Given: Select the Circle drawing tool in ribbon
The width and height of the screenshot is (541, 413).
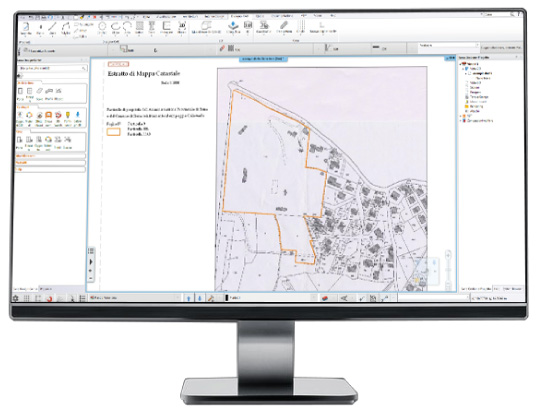Looking at the screenshot, I should tap(102, 27).
